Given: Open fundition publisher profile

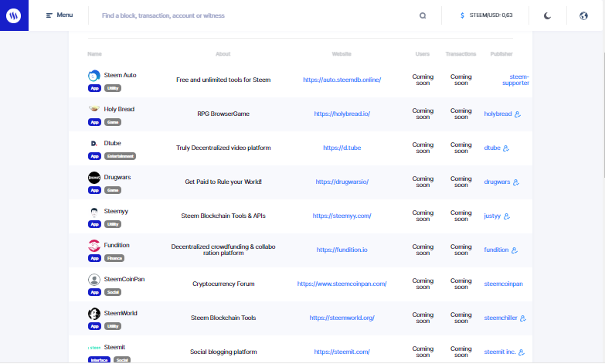Looking at the screenshot, I should point(496,250).
